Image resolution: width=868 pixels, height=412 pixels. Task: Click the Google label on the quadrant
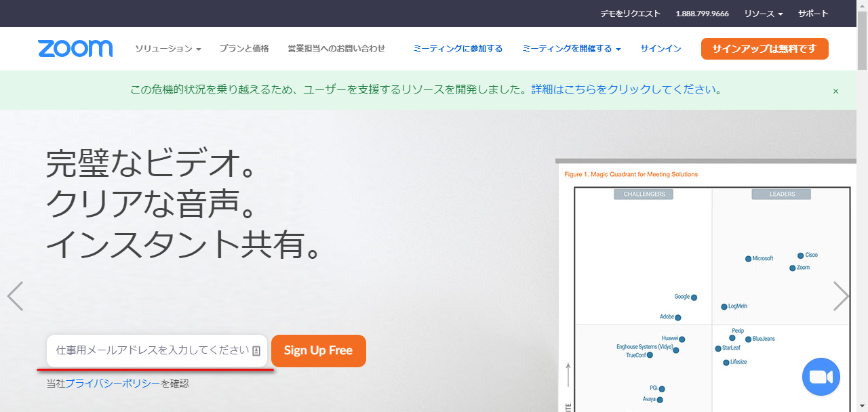tap(682, 297)
